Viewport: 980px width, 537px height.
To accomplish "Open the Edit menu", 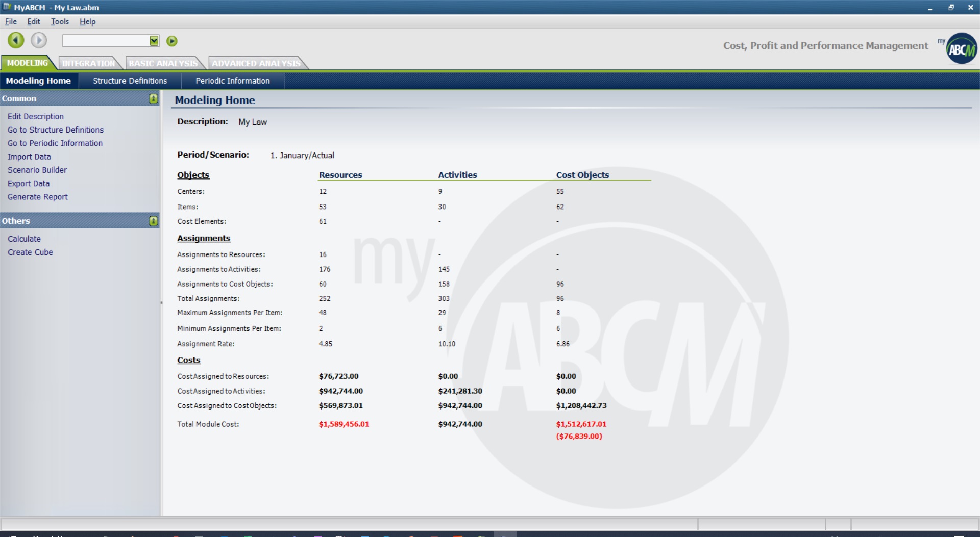I will pyautogui.click(x=34, y=21).
